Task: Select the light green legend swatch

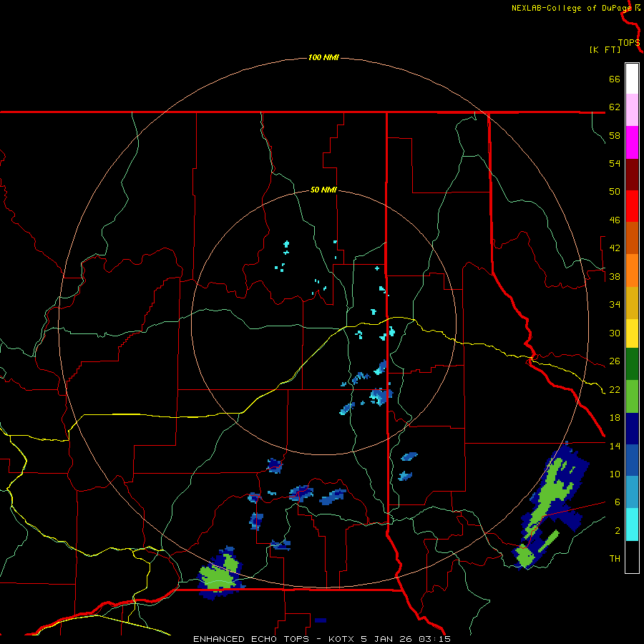Action: pyautogui.click(x=632, y=396)
